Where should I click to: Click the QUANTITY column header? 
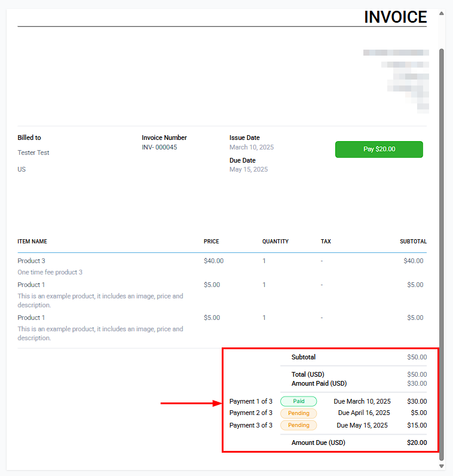[275, 242]
